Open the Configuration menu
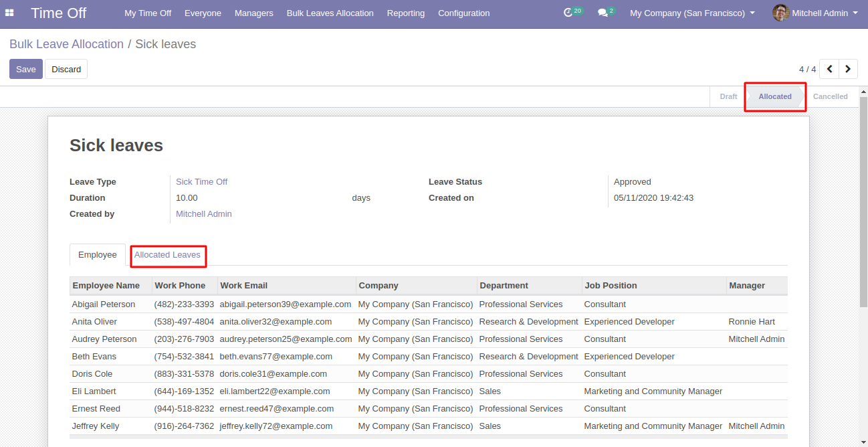The image size is (868, 447). [464, 13]
